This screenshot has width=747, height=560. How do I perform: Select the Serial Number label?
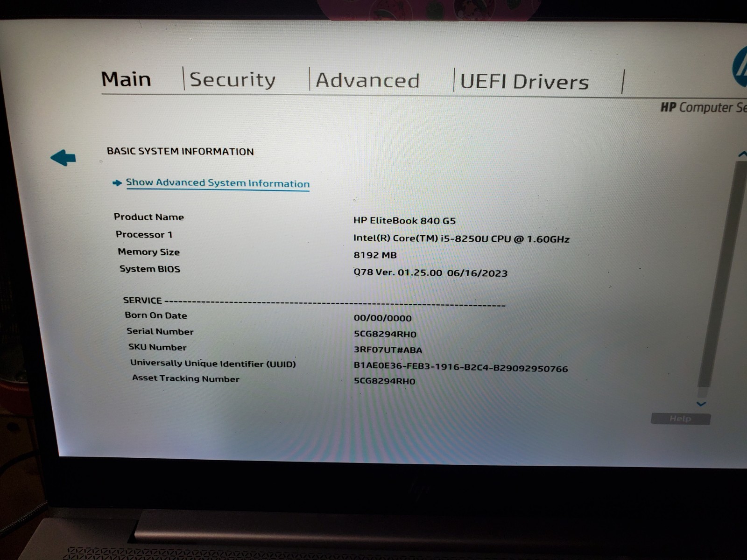[x=160, y=331]
